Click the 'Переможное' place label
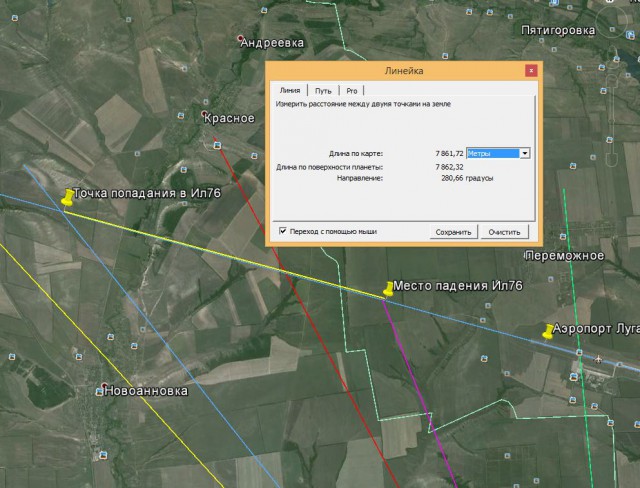Image resolution: width=640 pixels, height=488 pixels. [564, 256]
